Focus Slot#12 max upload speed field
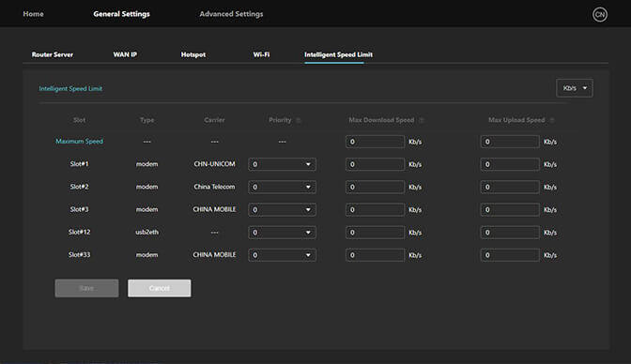This screenshot has width=631, height=364. pyautogui.click(x=510, y=233)
